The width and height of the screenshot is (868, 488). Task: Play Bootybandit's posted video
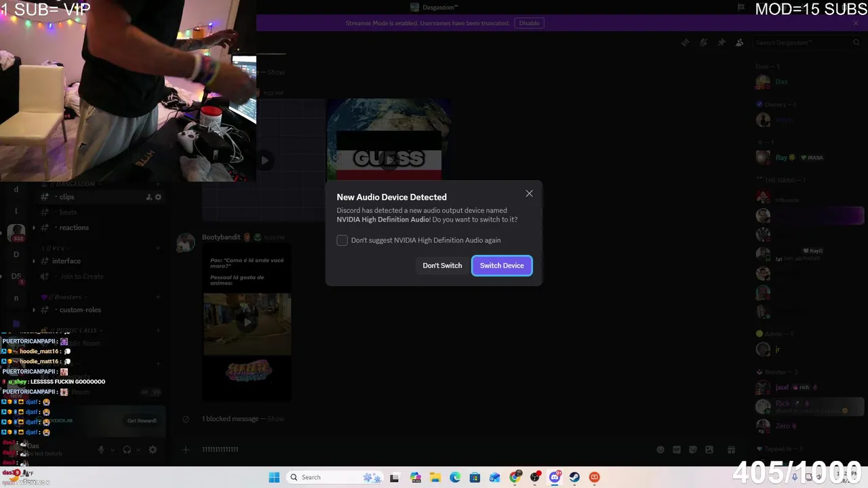pos(248,323)
